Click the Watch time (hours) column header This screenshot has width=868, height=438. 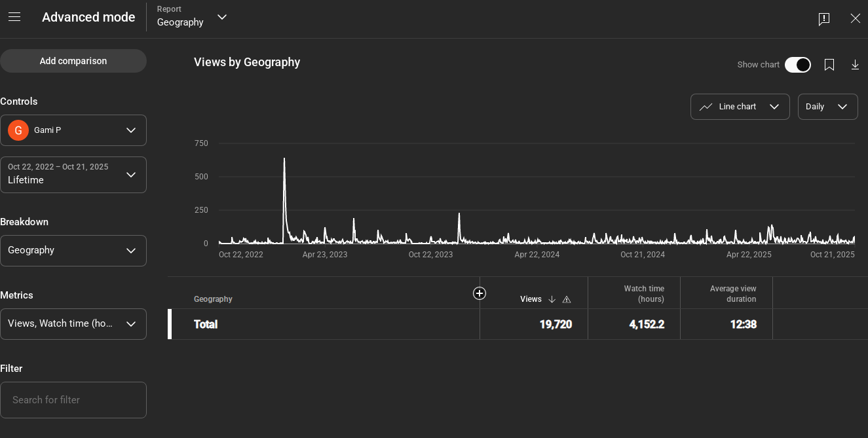644,294
